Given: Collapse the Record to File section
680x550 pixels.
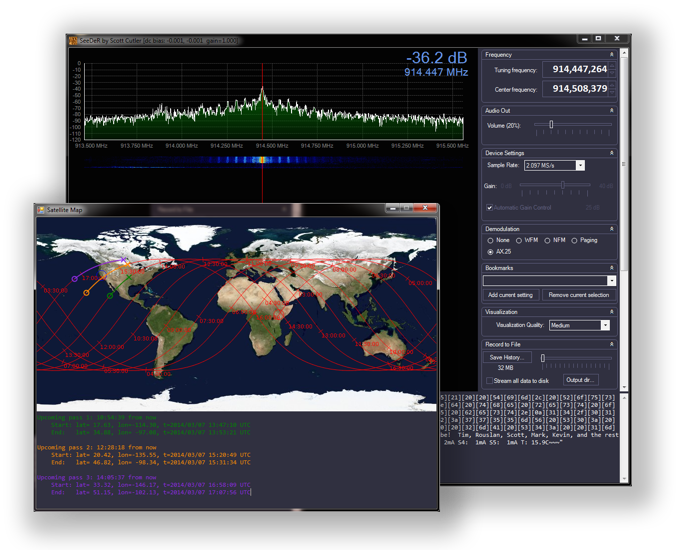Looking at the screenshot, I should click(612, 345).
